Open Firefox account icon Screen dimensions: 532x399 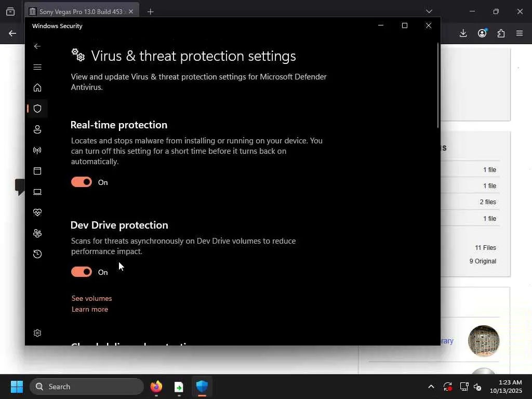click(x=482, y=33)
